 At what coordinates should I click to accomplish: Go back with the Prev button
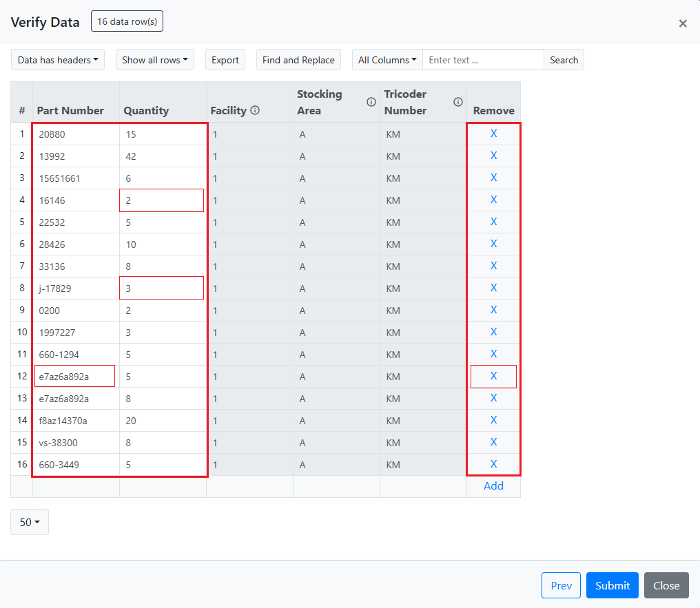click(x=561, y=585)
